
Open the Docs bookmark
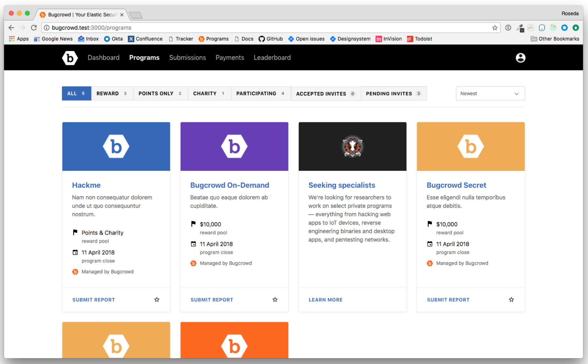click(244, 39)
